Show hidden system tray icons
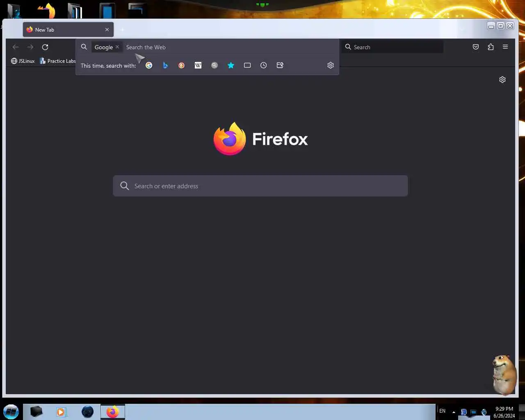 (x=454, y=412)
